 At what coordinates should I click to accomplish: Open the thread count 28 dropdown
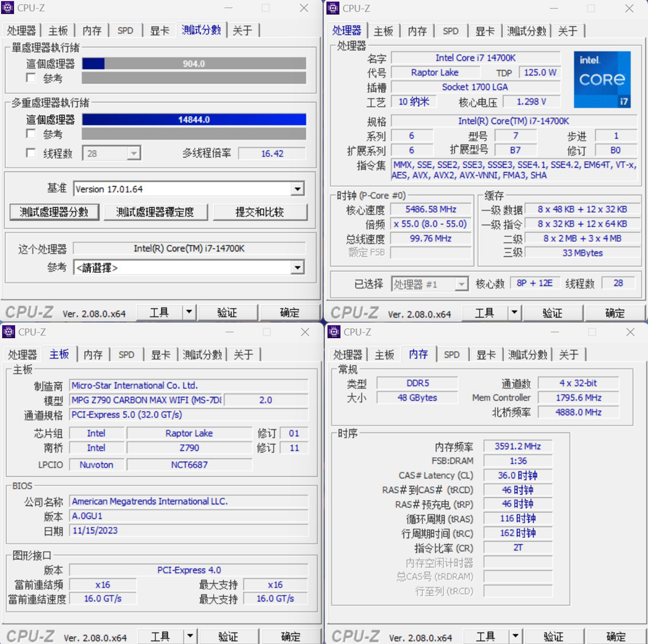click(x=134, y=153)
